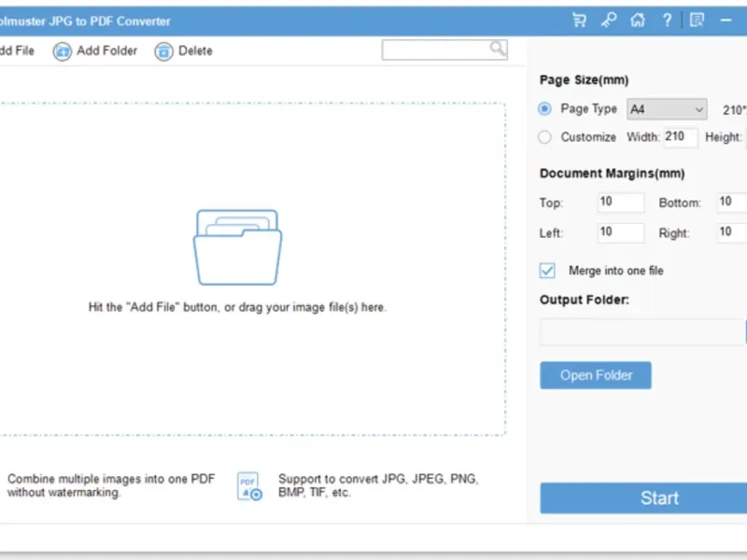Click the Width input field
The height and width of the screenshot is (560, 747).
681,137
